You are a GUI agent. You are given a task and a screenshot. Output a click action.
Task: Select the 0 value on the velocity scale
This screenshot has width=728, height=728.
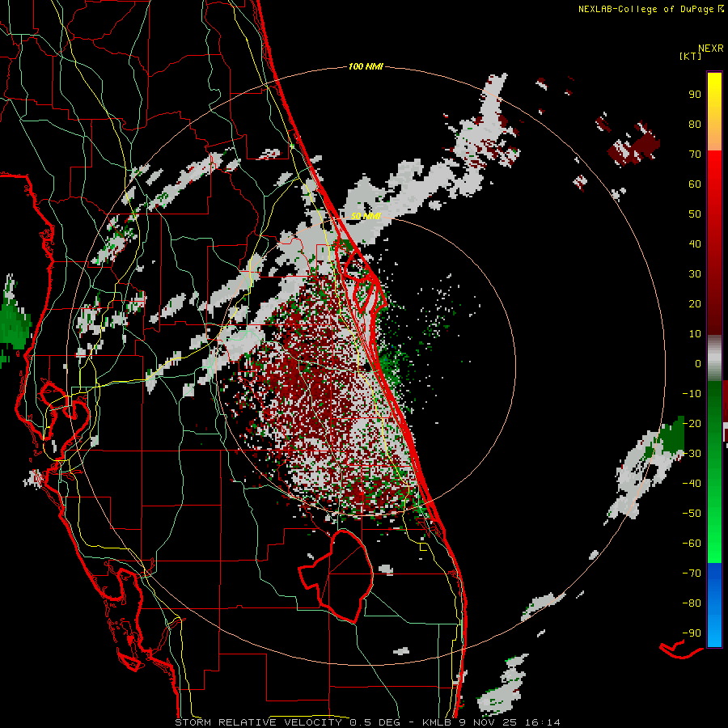pos(698,363)
